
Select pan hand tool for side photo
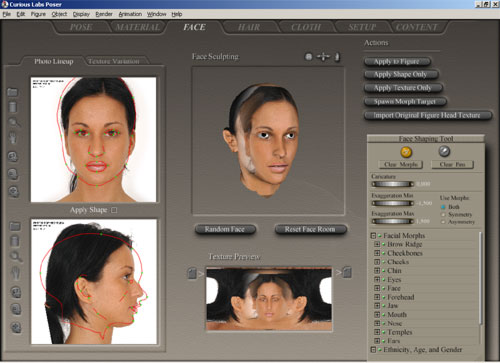tap(15, 273)
